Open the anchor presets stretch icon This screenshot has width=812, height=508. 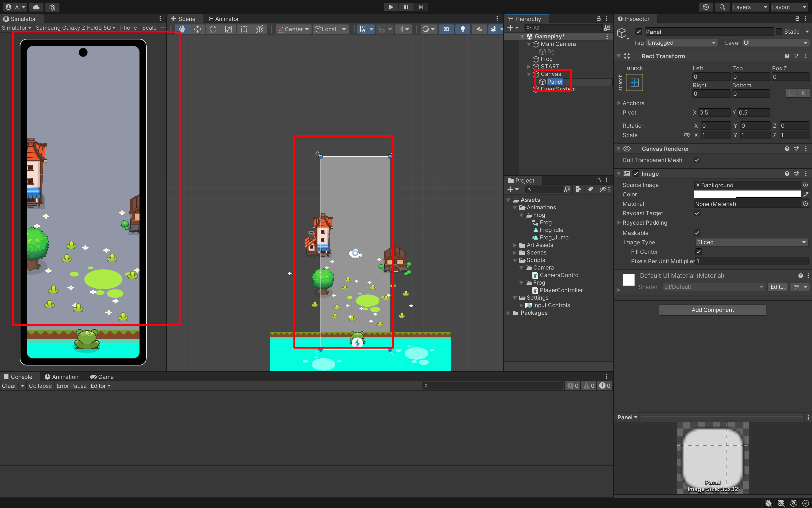pyautogui.click(x=635, y=83)
